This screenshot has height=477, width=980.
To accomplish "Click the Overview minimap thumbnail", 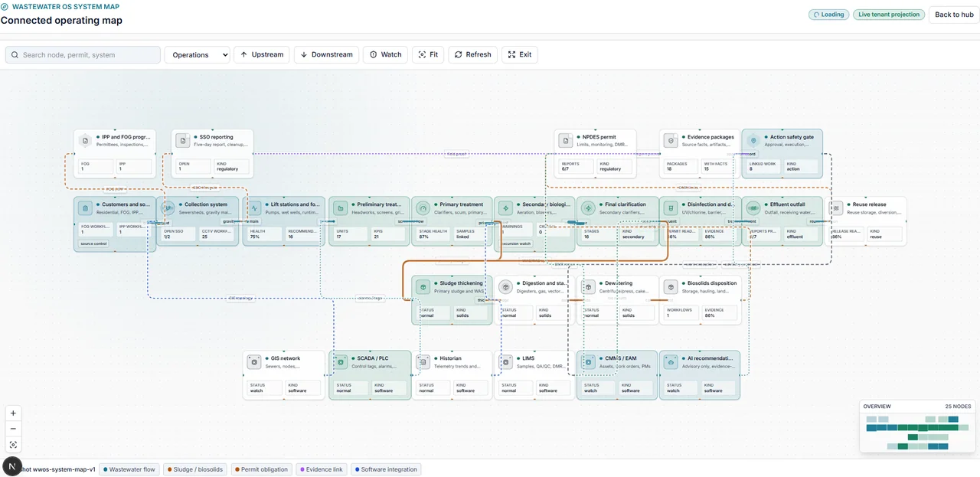I will tap(917, 432).
